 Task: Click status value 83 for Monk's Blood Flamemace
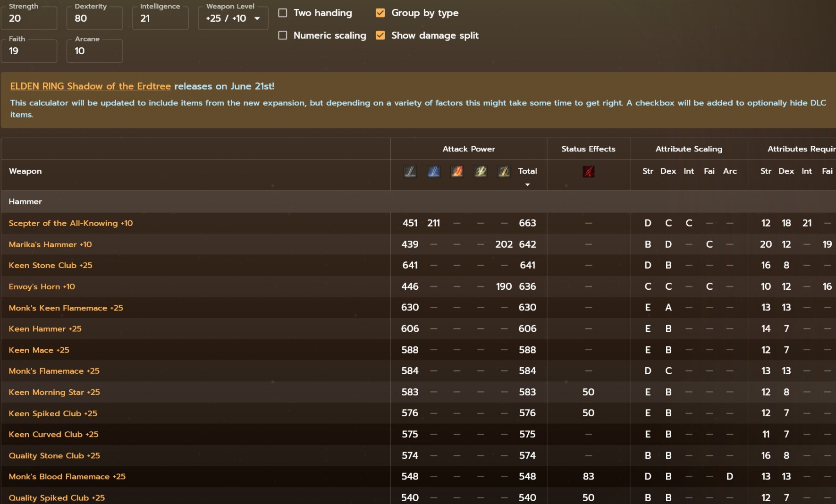pos(588,477)
